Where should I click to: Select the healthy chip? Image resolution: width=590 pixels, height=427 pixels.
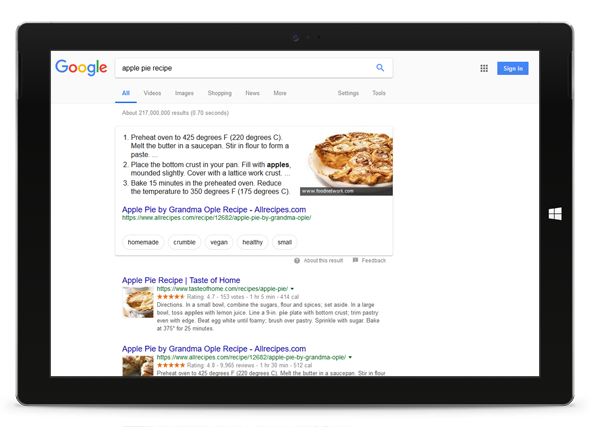[252, 242]
